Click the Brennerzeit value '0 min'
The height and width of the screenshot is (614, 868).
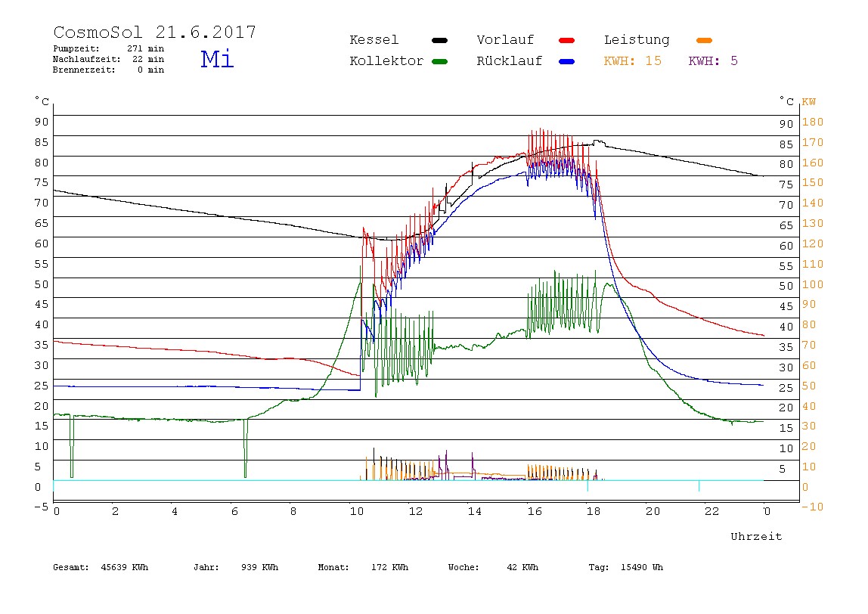[x=151, y=70]
